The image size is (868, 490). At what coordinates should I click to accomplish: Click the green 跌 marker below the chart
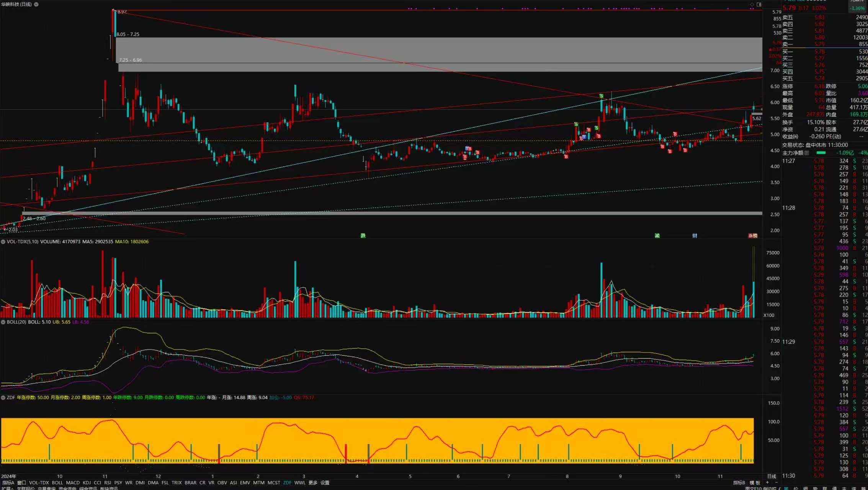(363, 235)
